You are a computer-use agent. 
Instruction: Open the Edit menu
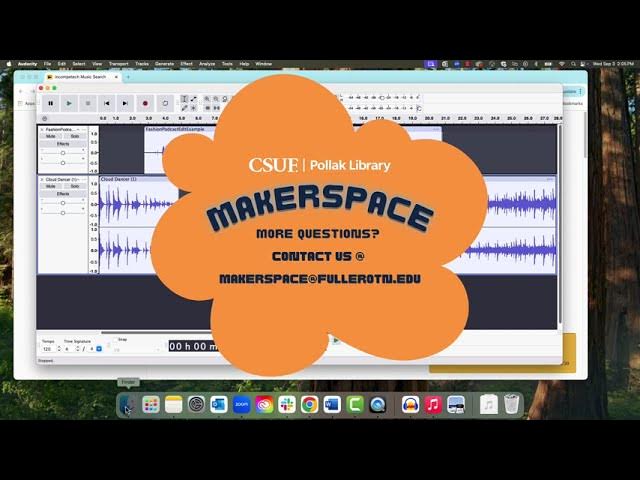click(62, 64)
